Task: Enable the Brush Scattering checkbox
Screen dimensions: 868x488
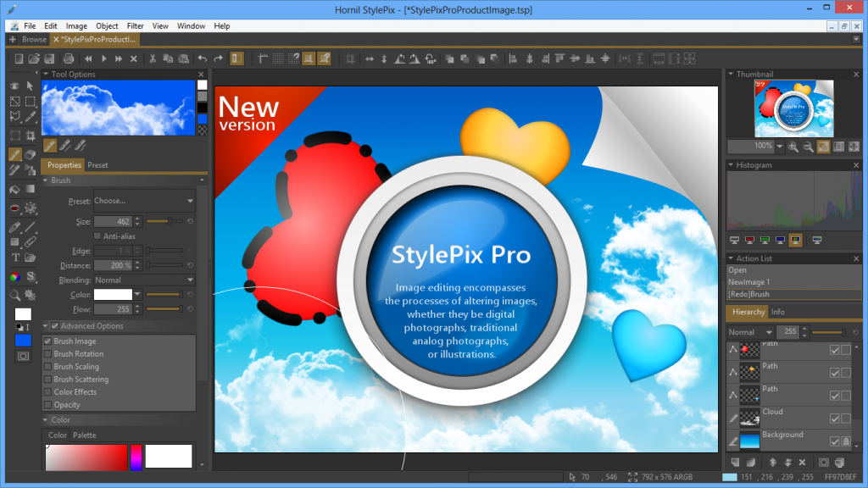Action: click(x=48, y=380)
